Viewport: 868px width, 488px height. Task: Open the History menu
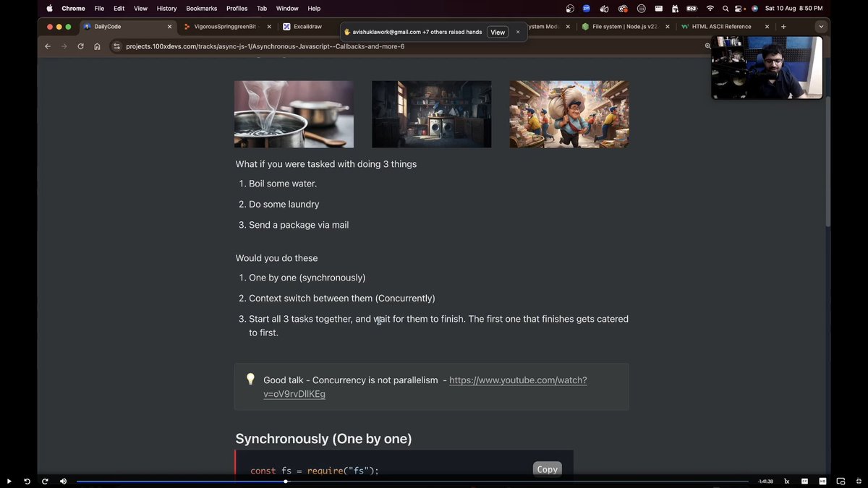[x=166, y=9]
